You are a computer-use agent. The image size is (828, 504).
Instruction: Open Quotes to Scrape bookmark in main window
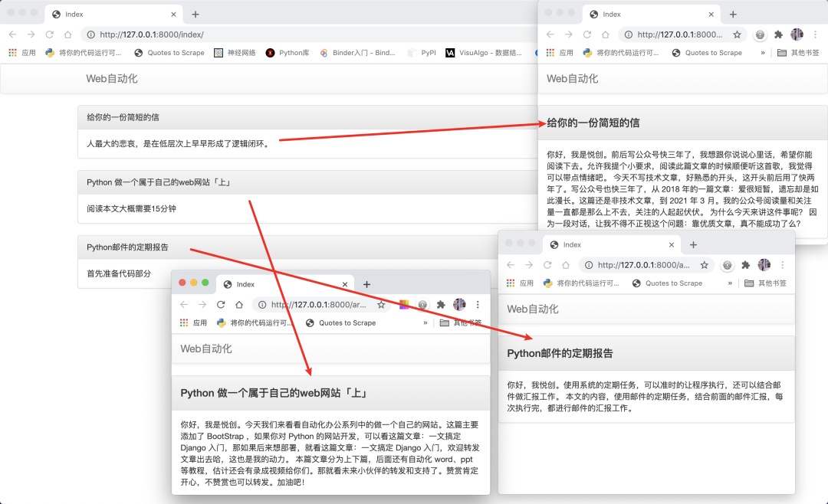(169, 53)
